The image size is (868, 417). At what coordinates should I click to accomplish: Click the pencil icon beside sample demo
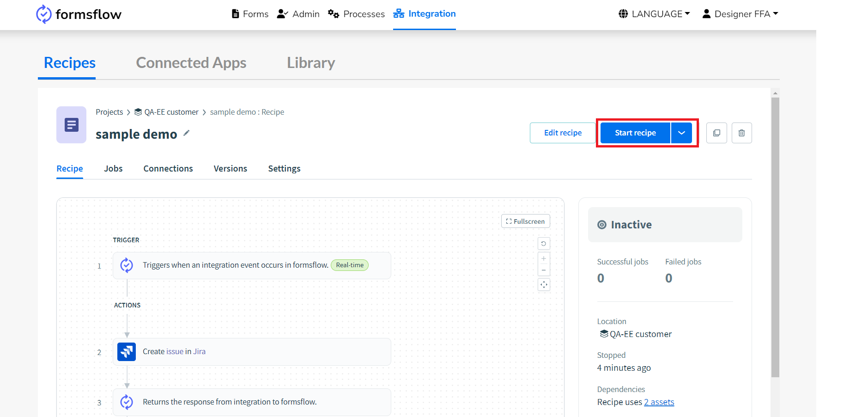pos(186,133)
